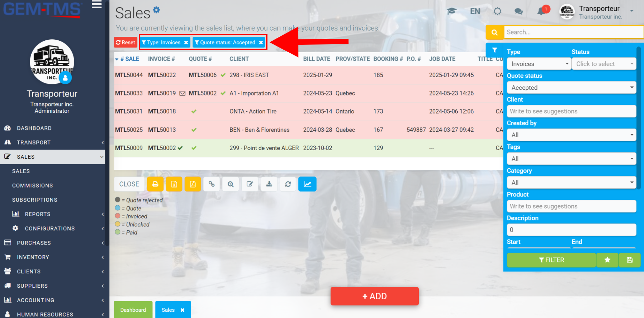Click the yellow print icon button
Viewport: 644px width, 318px height.
pos(155,184)
